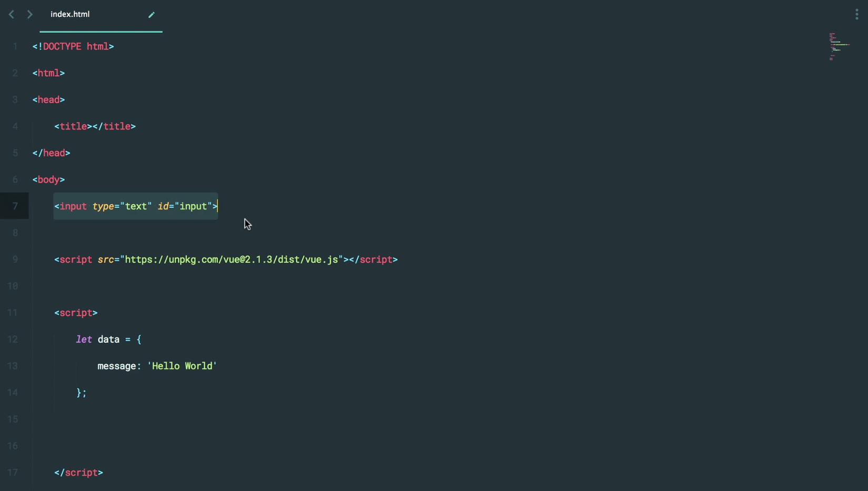The height and width of the screenshot is (491, 868).
Task: Click line number 7 in the gutter
Action: click(15, 206)
